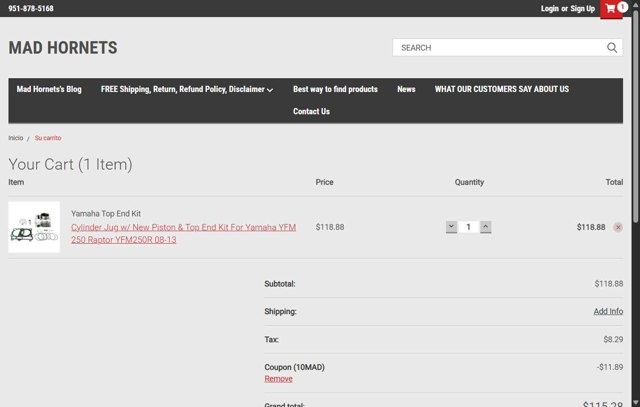640x407 pixels.
Task: Click the Price column header
Action: pyautogui.click(x=324, y=182)
